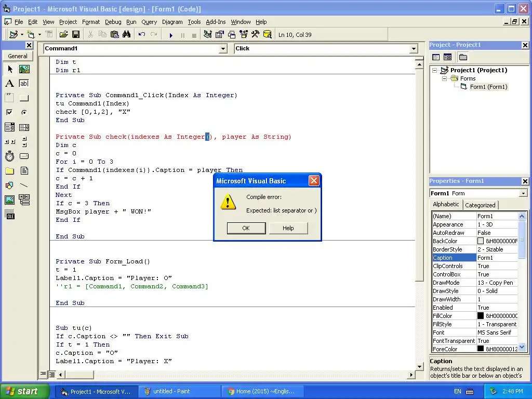The height and width of the screenshot is (399, 532).
Task: Select the DriveListBox control tool
Action: (24, 156)
